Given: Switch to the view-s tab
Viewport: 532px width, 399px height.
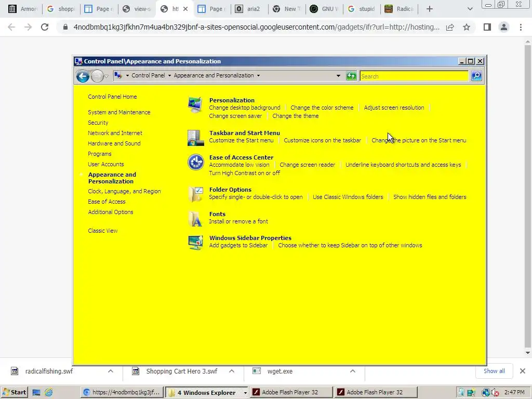Looking at the screenshot, I should tap(137, 9).
